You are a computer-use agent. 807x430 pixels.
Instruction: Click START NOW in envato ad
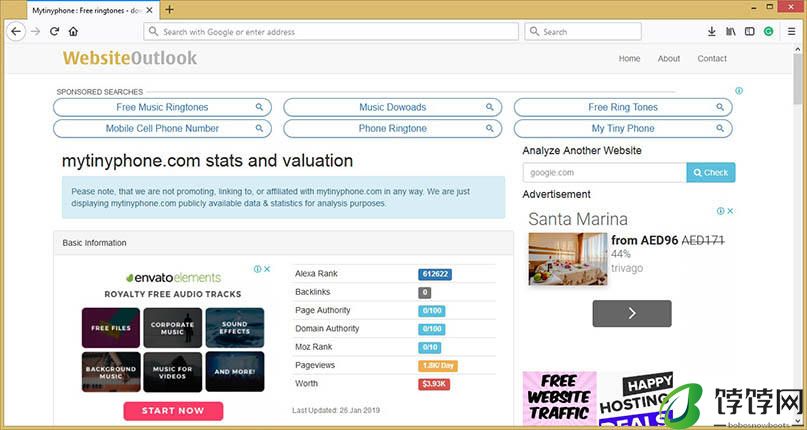click(x=173, y=411)
